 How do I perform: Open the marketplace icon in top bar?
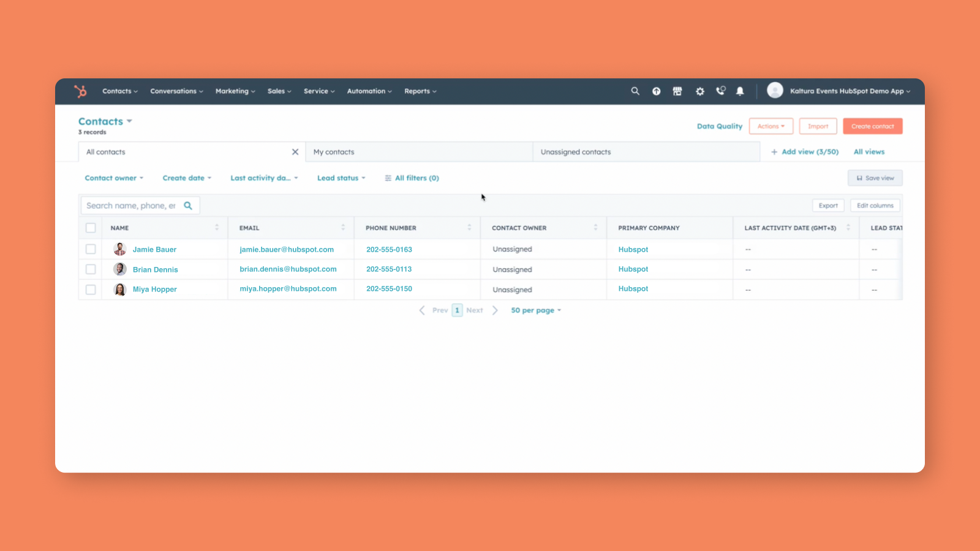tap(677, 91)
